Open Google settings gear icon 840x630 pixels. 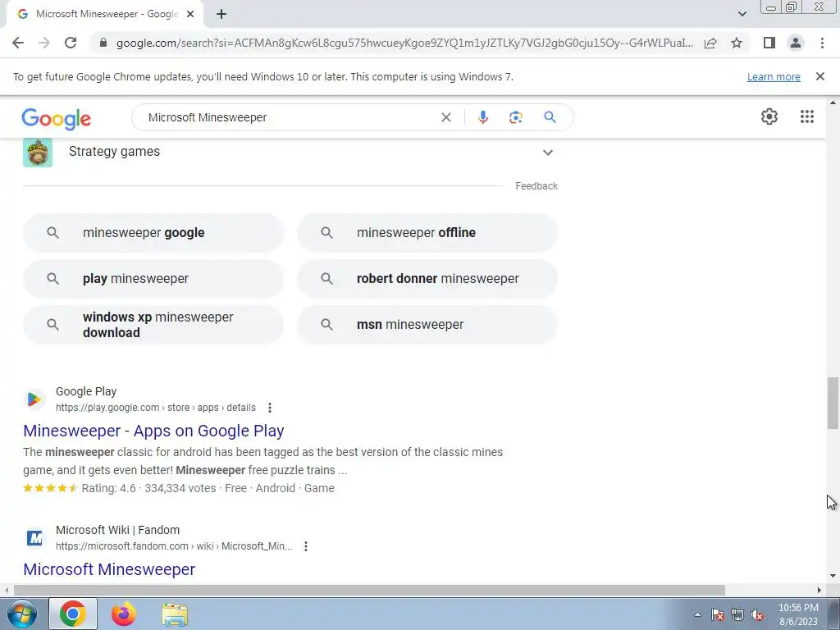pos(769,116)
